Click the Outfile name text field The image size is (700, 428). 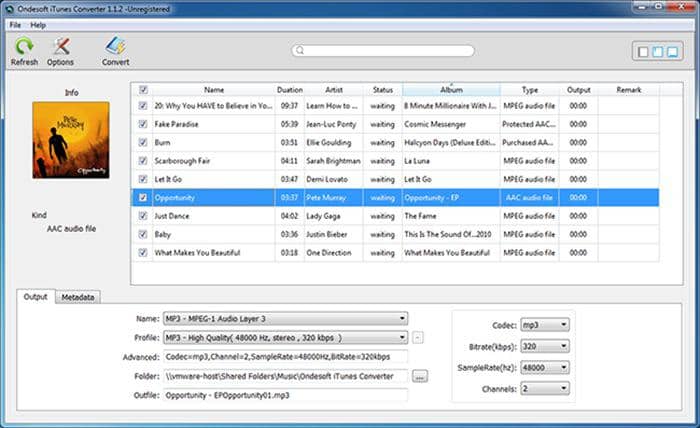point(284,395)
